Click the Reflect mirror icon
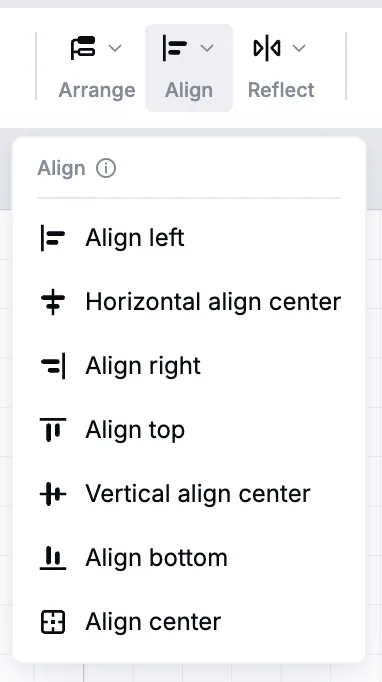 (x=267, y=48)
